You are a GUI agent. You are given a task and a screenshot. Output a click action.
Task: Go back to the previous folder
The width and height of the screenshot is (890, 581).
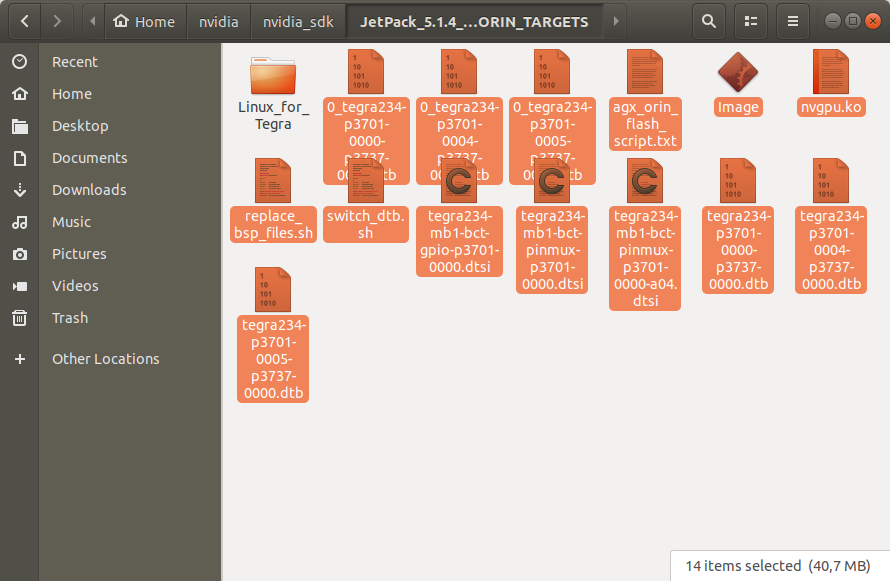(x=24, y=22)
